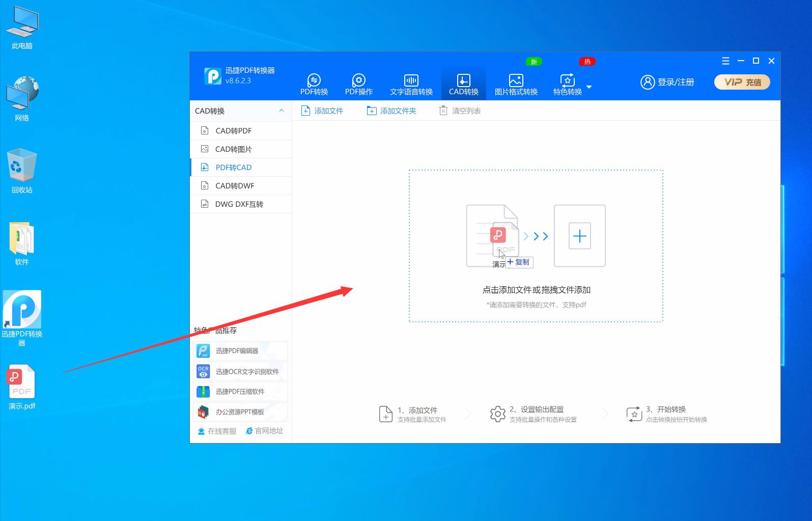Viewport: 812px width, 521px height.
Task: Click 官网地址 link
Action: tap(264, 431)
